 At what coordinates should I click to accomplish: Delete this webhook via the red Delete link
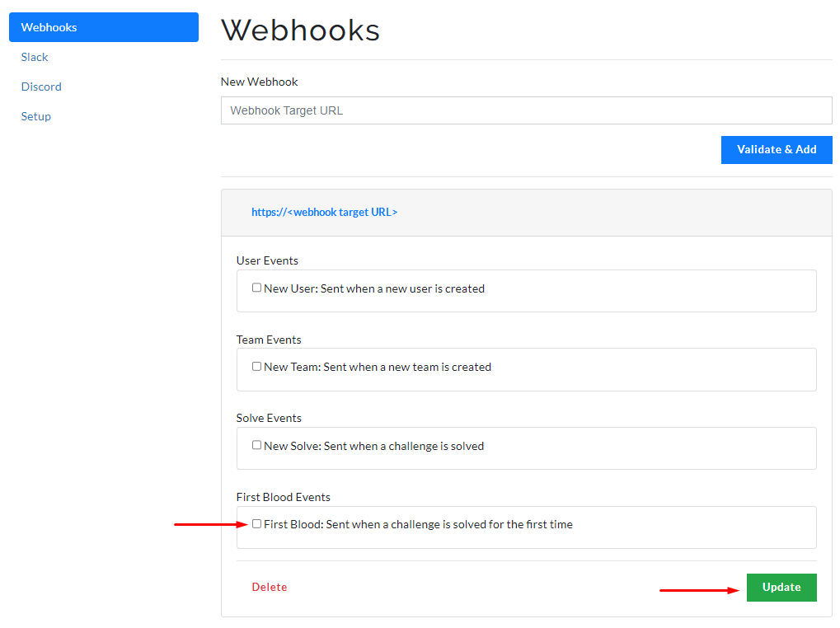click(x=270, y=587)
